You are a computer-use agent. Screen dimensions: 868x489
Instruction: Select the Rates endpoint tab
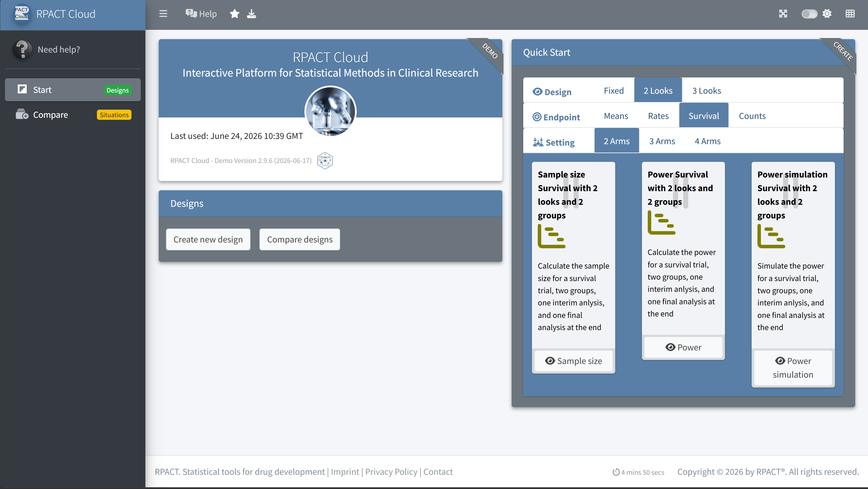[658, 116]
